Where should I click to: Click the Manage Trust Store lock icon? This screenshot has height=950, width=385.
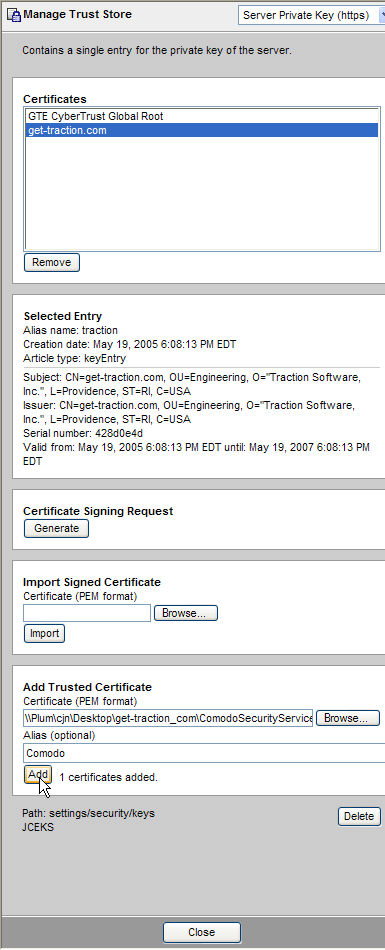[x=14, y=15]
